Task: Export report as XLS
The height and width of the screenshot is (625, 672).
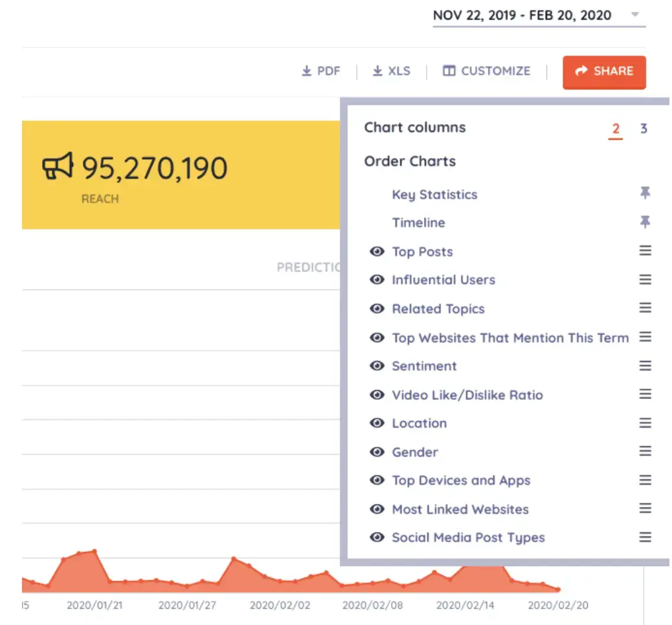Action: 391,71
